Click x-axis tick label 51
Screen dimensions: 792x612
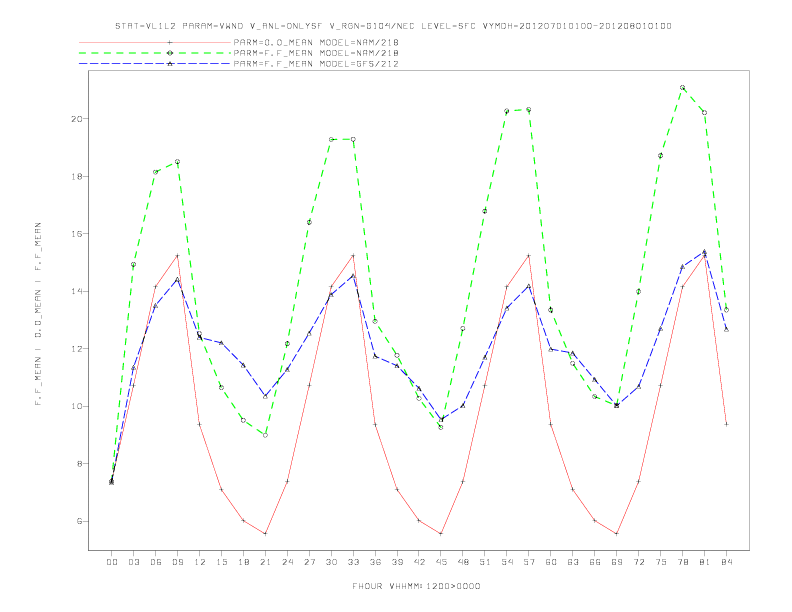(x=485, y=562)
